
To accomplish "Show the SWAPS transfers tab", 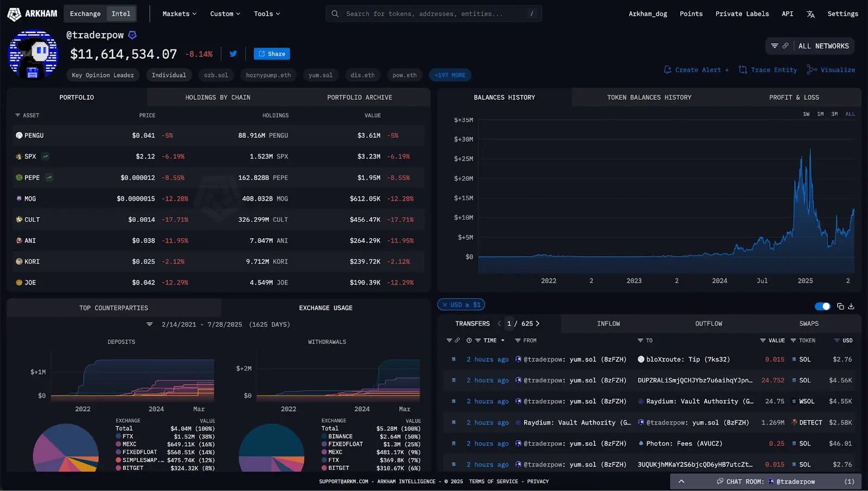I will click(x=809, y=323).
